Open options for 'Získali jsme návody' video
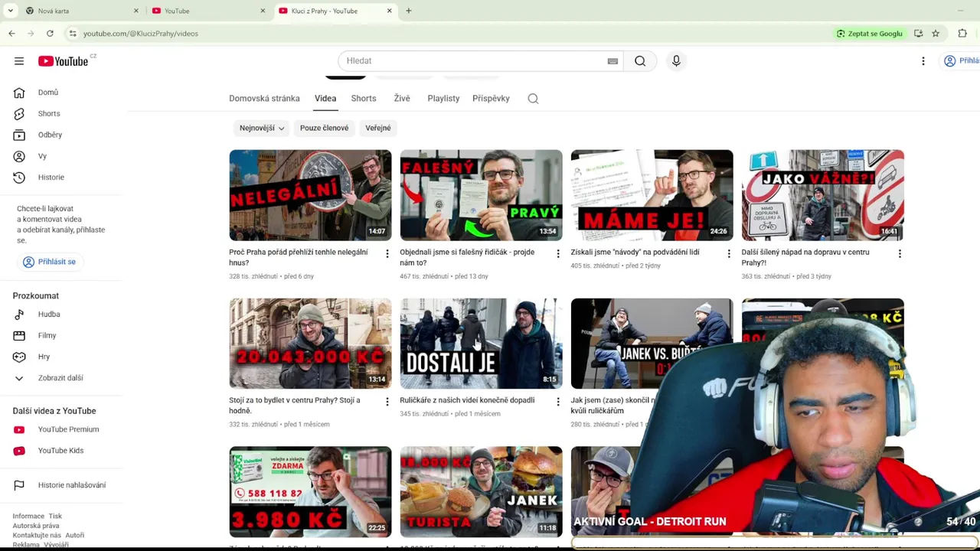 click(x=728, y=253)
